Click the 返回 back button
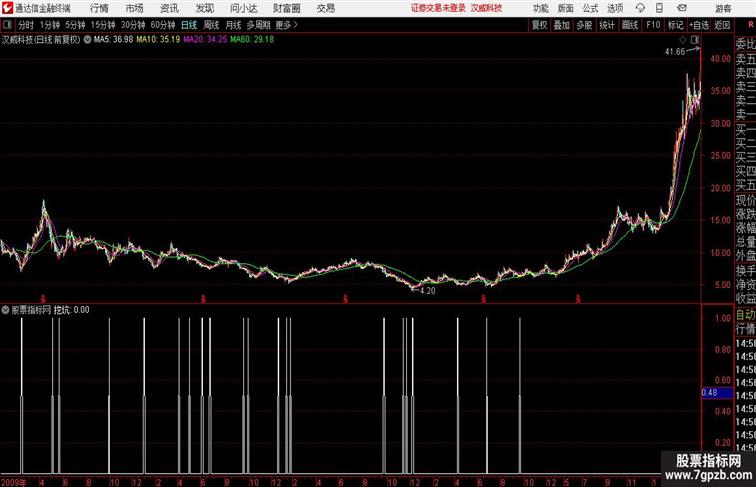This screenshot has height=487, width=756. tap(722, 25)
